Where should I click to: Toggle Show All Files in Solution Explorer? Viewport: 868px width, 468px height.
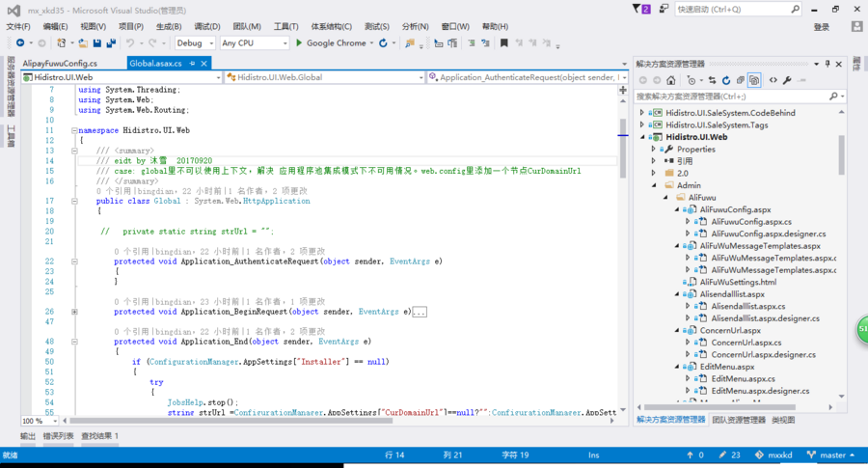pos(754,80)
